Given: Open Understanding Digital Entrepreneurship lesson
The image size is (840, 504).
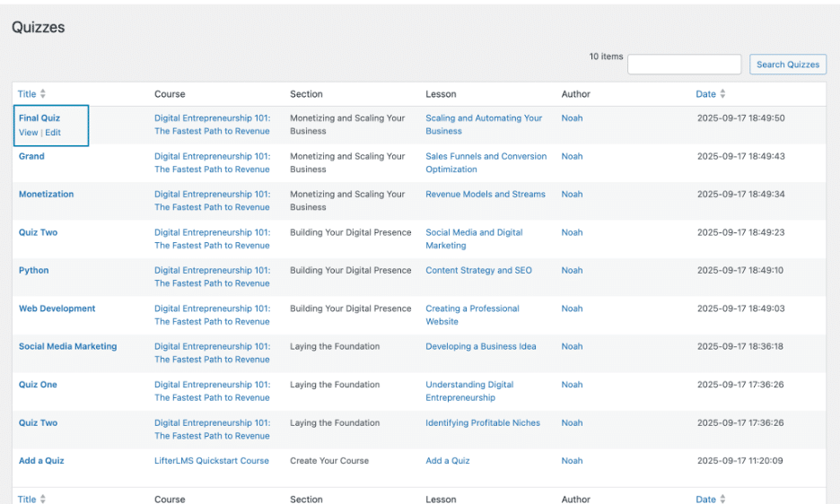Looking at the screenshot, I should [469, 391].
